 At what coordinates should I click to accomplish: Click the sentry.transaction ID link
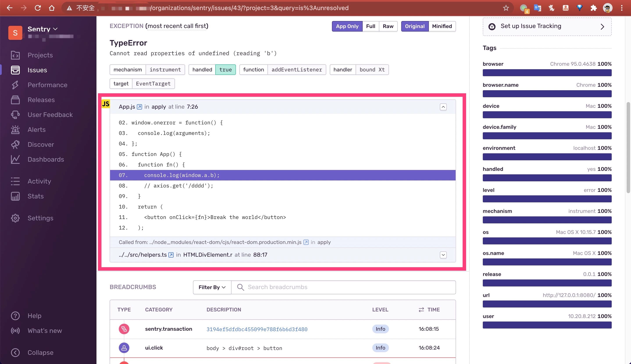click(257, 329)
